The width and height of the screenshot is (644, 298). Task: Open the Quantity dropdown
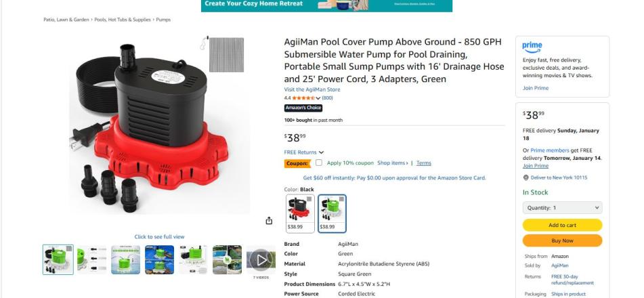[x=562, y=207]
